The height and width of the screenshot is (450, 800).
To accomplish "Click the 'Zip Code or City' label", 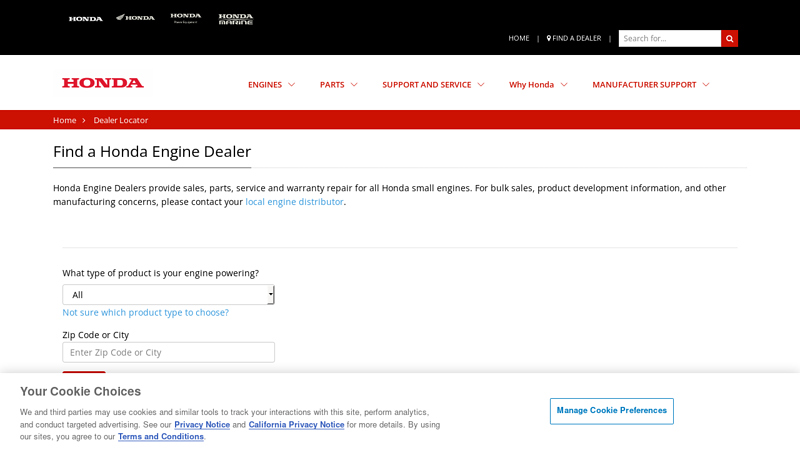I will pos(95,335).
